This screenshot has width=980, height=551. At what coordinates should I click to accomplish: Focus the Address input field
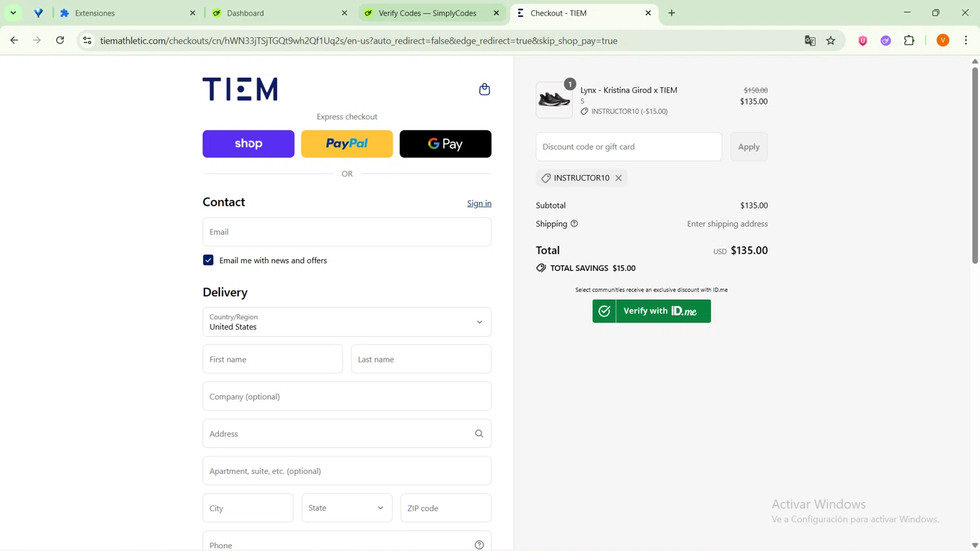click(347, 433)
